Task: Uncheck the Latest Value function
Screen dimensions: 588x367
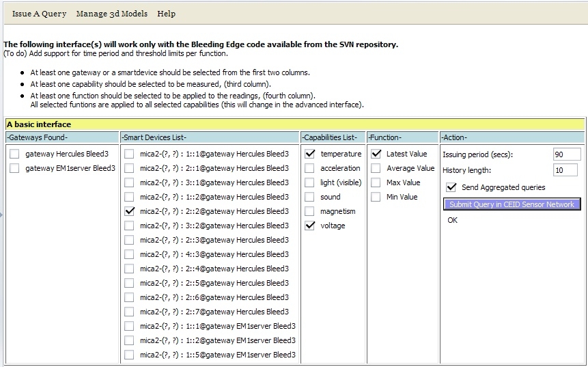Action: 376,154
